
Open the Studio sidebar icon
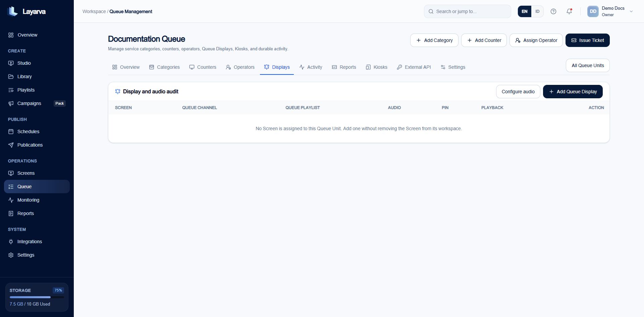11,63
